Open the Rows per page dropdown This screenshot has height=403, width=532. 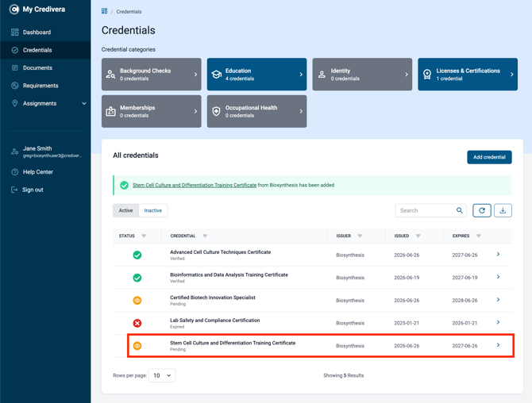tap(162, 375)
